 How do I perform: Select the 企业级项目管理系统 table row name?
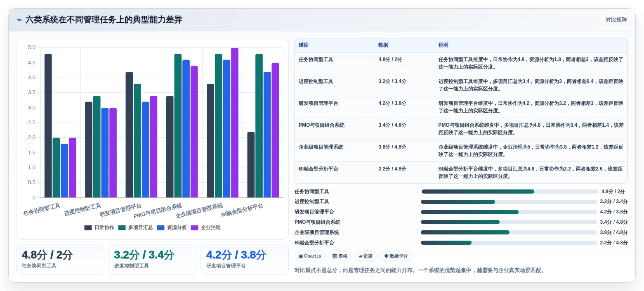click(321, 147)
